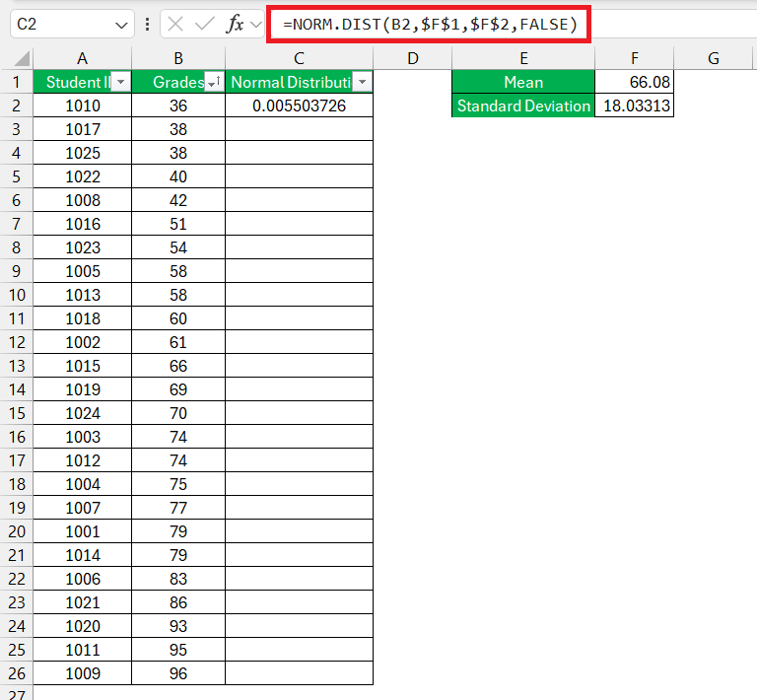757x700 pixels.
Task: Open the Normal Distribution filter dropdown
Action: [x=362, y=82]
